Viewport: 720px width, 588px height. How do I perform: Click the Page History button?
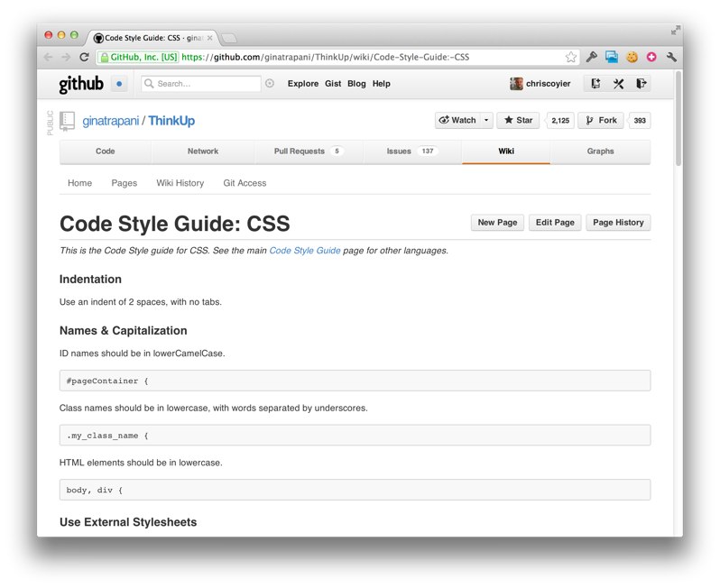[618, 223]
